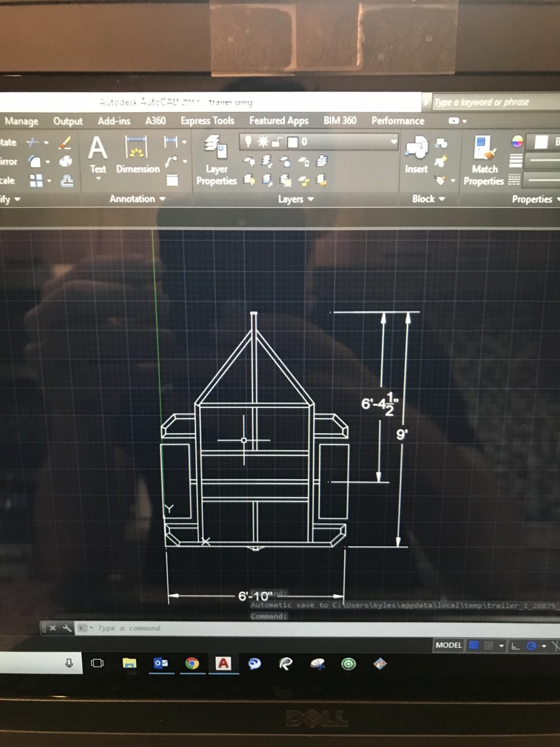The image size is (560, 747).
Task: Click the keyword search box
Action: click(495, 102)
